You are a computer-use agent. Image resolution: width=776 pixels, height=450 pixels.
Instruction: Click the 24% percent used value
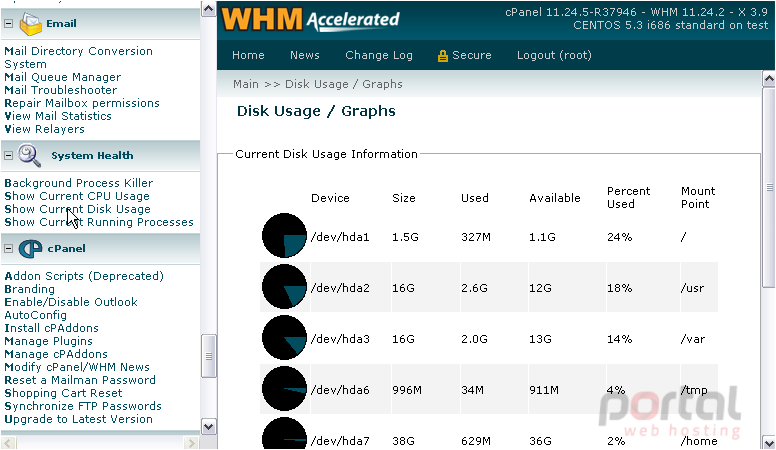[619, 237]
